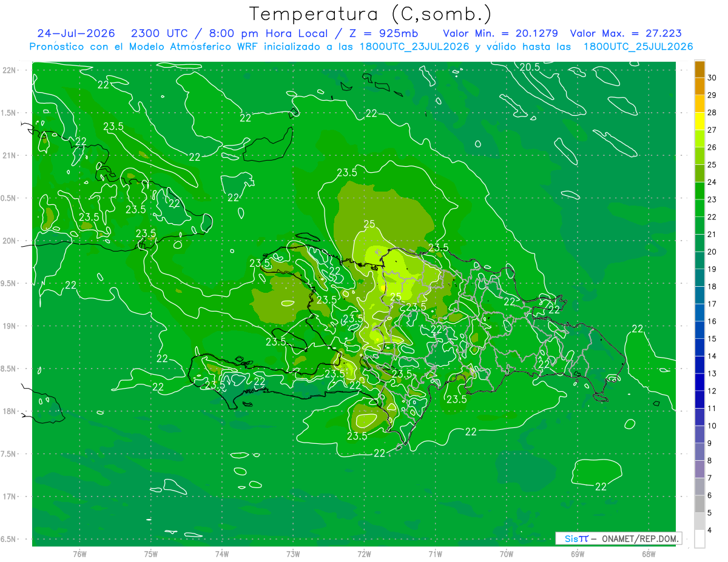Select 'Valor Max. = 27.223' readout
Viewport: 728px width, 562px height.
625,33
